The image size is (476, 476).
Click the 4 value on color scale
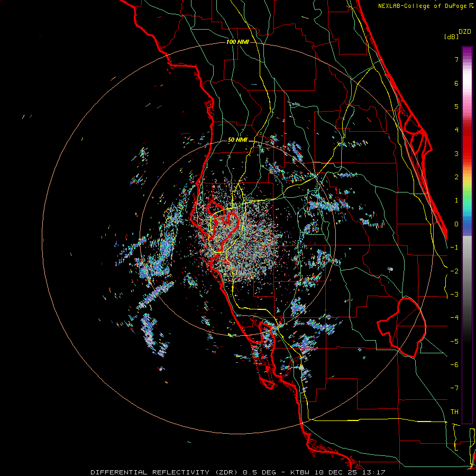coord(456,130)
